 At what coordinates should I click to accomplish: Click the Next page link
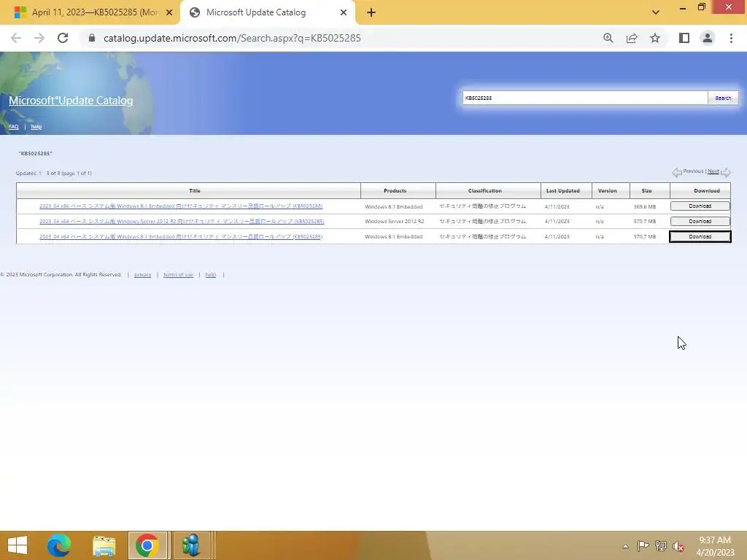tap(713, 171)
